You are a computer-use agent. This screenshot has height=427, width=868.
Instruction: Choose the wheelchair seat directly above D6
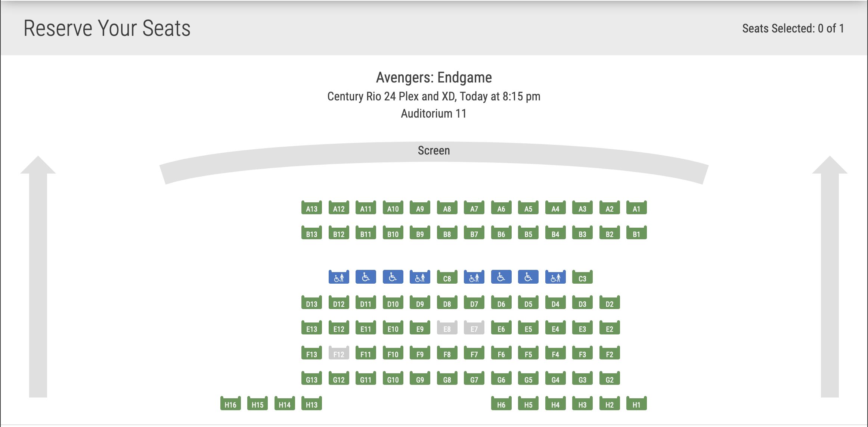[x=501, y=277]
